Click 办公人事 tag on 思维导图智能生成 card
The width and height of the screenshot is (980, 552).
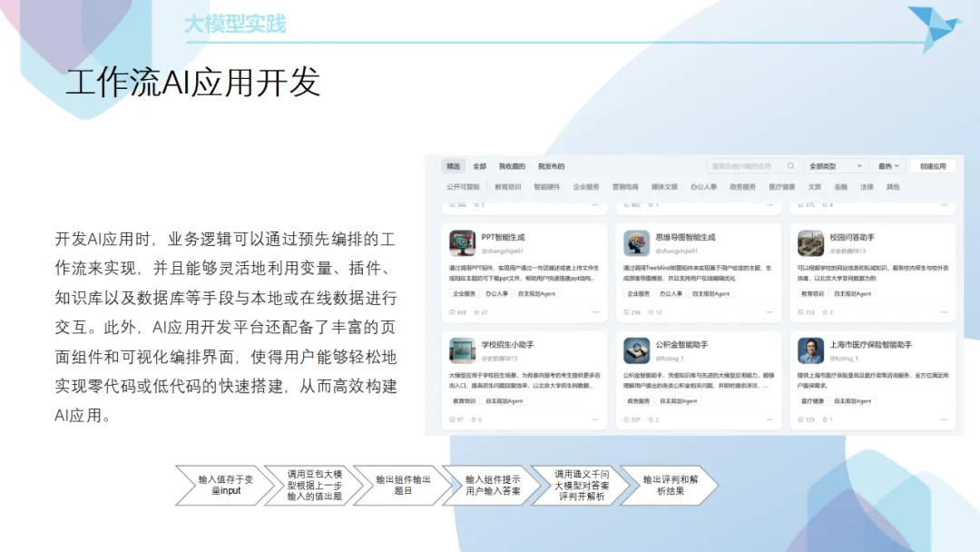[x=671, y=294]
